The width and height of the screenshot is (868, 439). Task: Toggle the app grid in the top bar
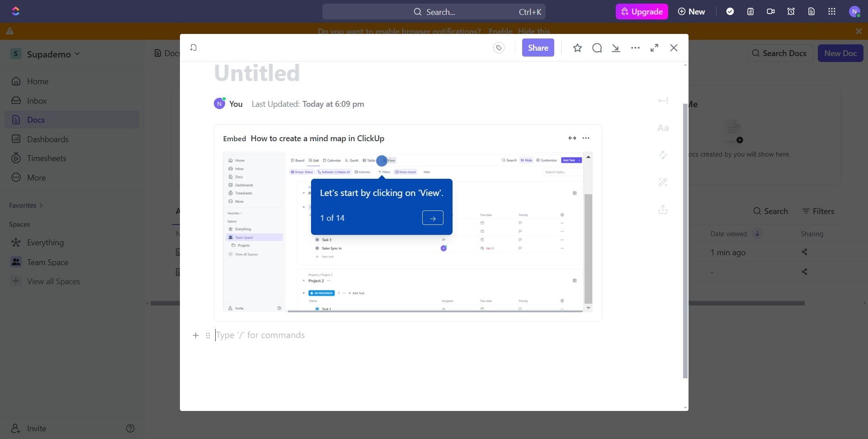pos(832,11)
